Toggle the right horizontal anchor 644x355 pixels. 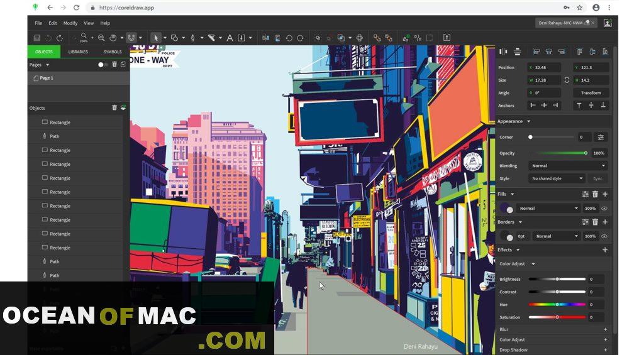(x=555, y=106)
